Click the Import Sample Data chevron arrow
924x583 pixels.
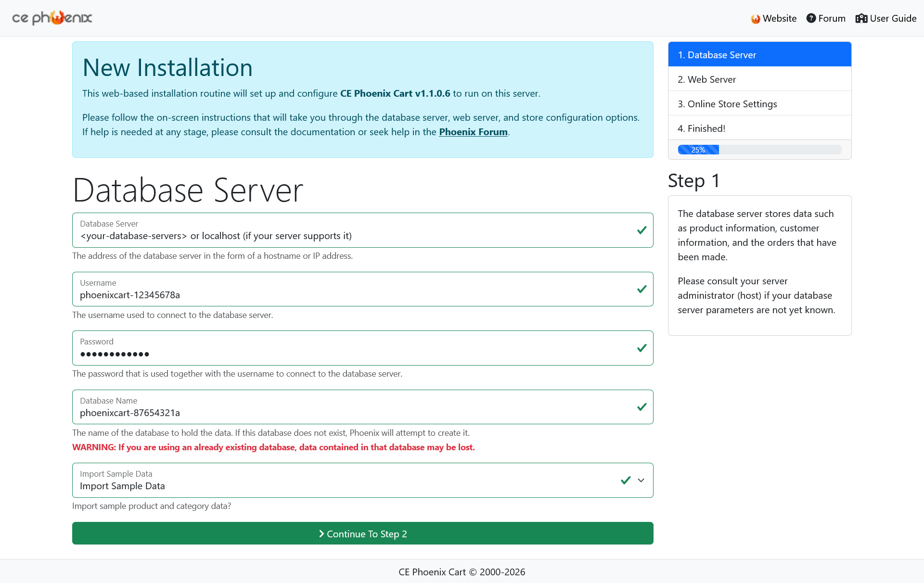[641, 480]
